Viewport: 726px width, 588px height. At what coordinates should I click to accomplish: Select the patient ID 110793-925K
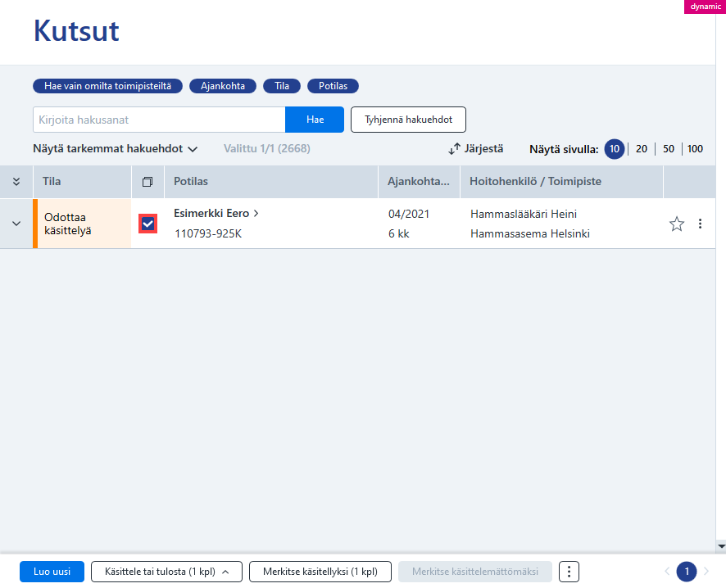coord(208,233)
